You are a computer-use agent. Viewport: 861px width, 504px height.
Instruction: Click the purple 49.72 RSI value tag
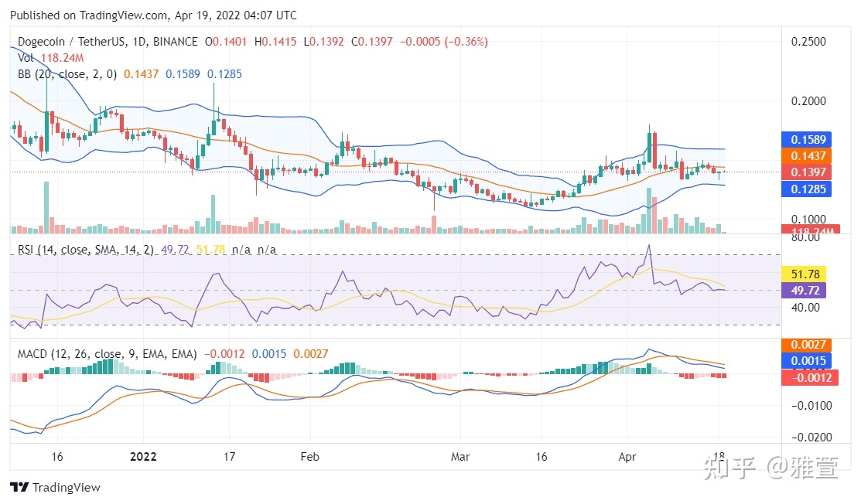click(804, 290)
